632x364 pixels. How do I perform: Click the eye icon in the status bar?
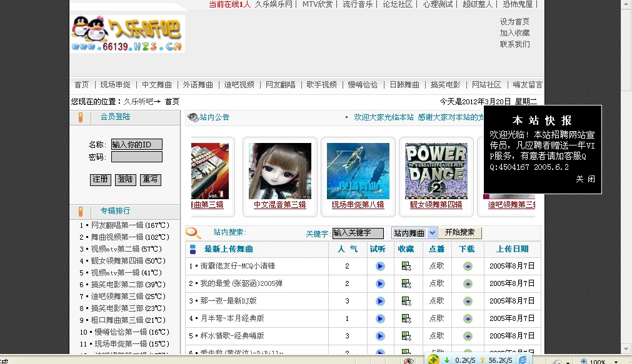409,361
